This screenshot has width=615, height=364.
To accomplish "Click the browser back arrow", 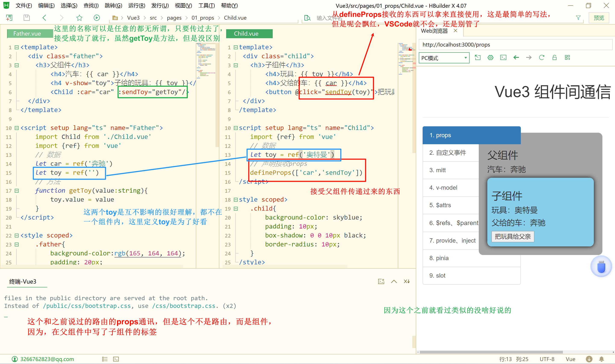I will point(516,58).
